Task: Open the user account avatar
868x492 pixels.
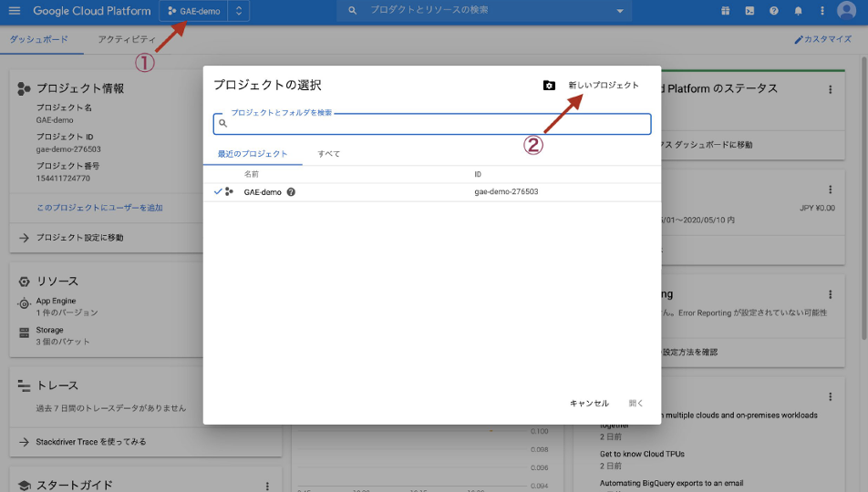Action: (846, 11)
